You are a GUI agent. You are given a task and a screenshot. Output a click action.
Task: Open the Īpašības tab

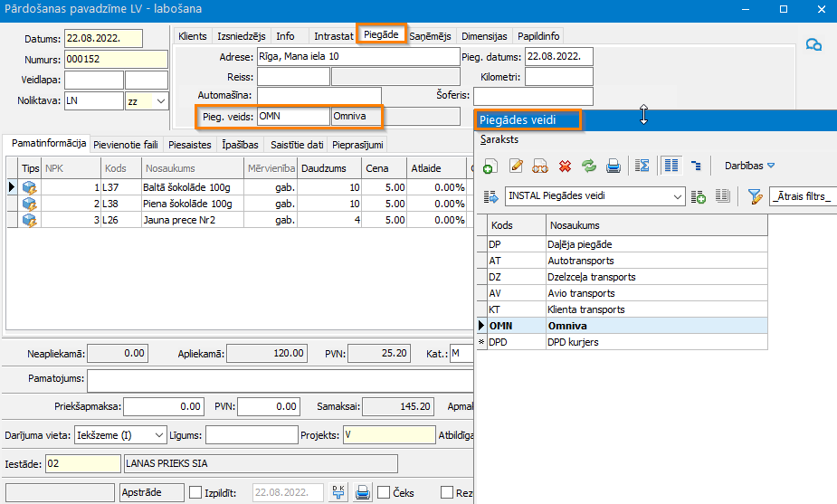tap(240, 145)
